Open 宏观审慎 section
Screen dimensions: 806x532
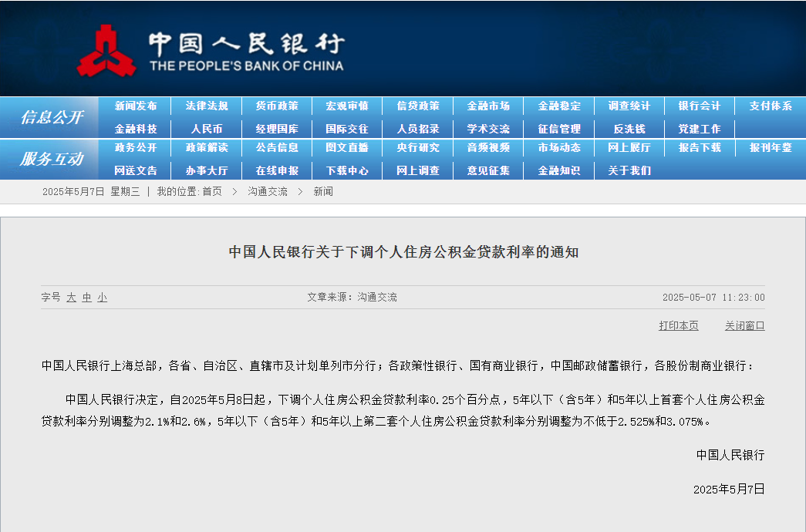tap(348, 106)
